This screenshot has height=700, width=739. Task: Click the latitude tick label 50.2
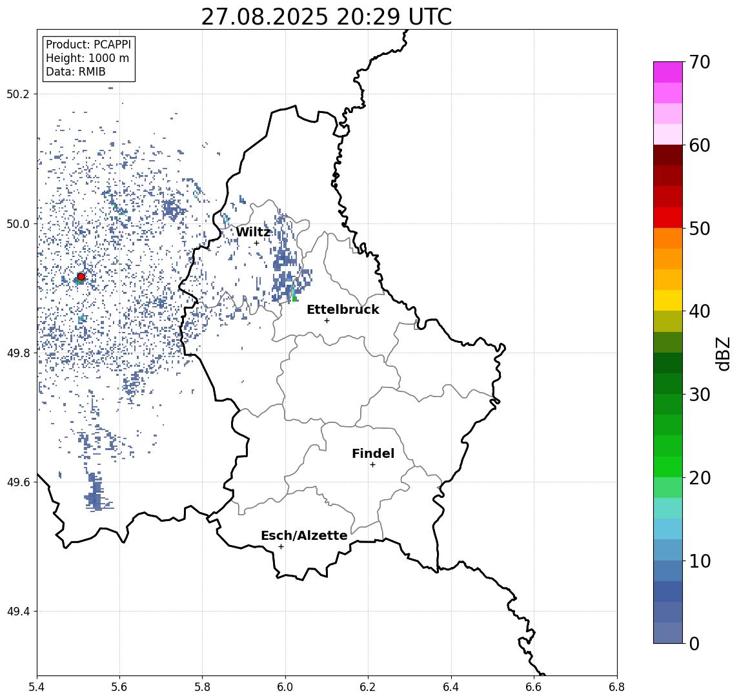pyautogui.click(x=18, y=94)
